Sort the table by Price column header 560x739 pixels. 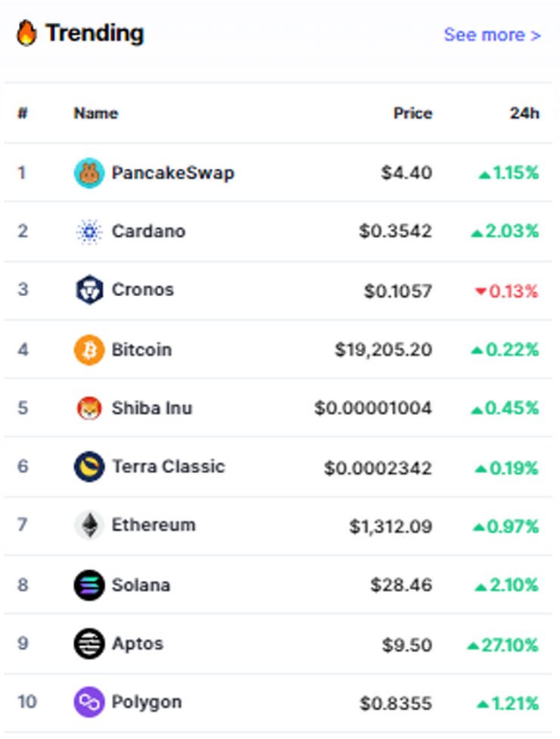413,113
